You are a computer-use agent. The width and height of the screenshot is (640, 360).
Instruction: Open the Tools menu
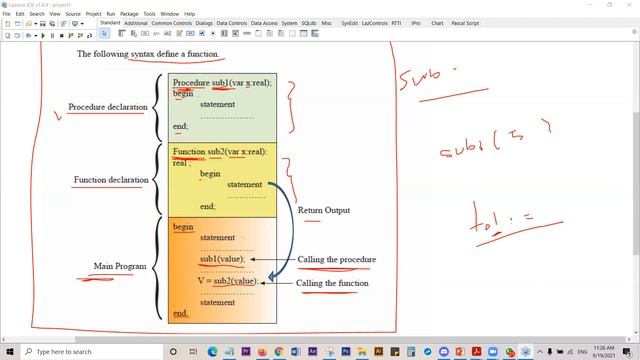point(149,14)
